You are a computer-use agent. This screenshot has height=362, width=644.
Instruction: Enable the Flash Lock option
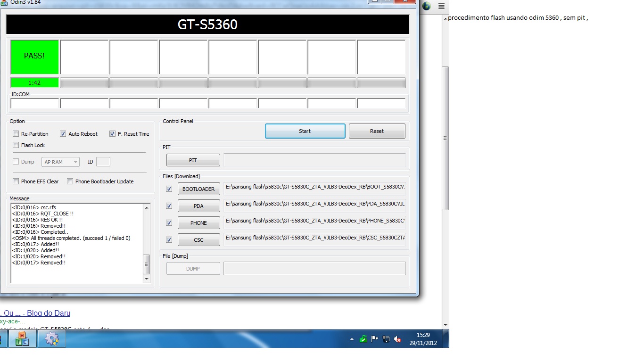16,145
